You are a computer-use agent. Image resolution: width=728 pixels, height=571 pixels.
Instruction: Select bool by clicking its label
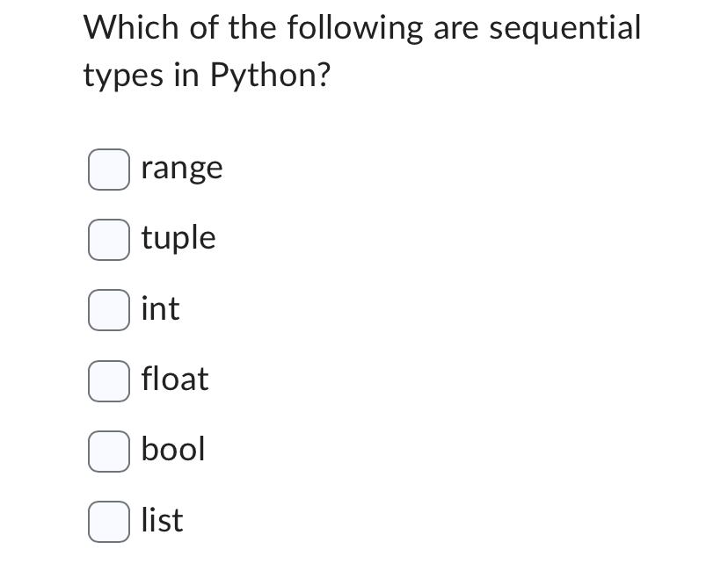(172, 450)
